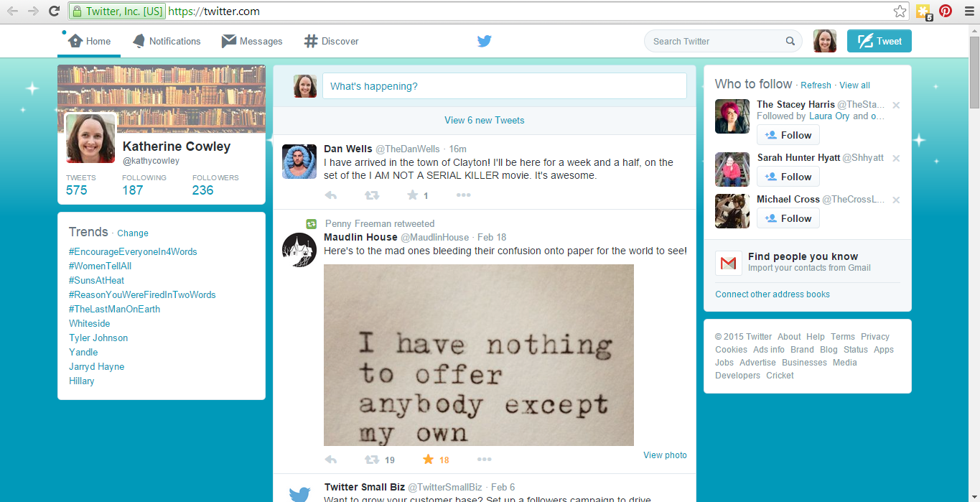Open The Stacey Harris profile picture
Viewport: 980px width, 502px height.
pyautogui.click(x=732, y=116)
